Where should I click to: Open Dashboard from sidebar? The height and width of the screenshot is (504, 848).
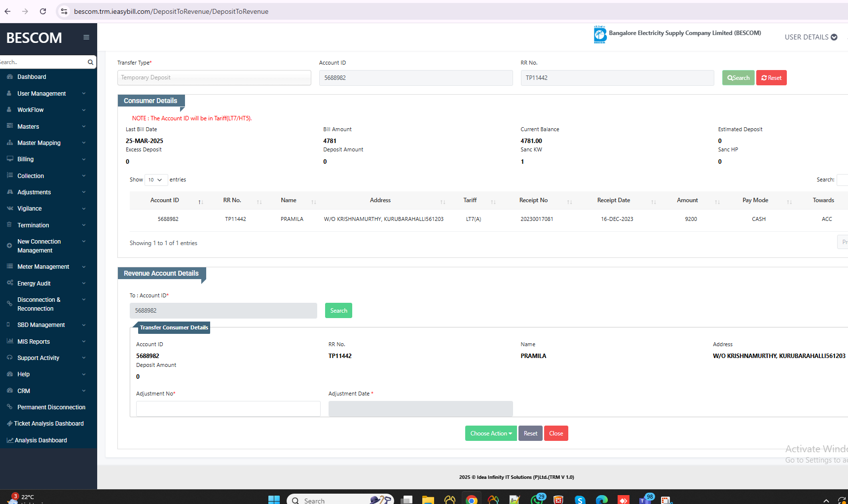pos(32,77)
